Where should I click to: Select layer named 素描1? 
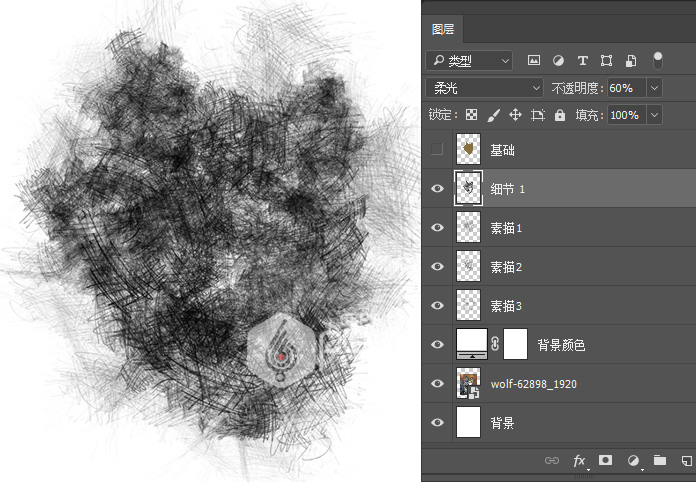(x=506, y=228)
